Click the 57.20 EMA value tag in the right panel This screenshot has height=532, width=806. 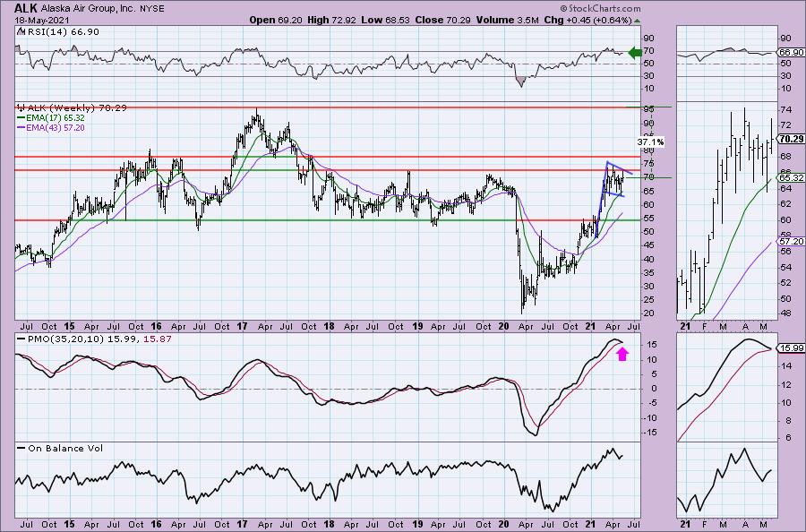tap(791, 241)
